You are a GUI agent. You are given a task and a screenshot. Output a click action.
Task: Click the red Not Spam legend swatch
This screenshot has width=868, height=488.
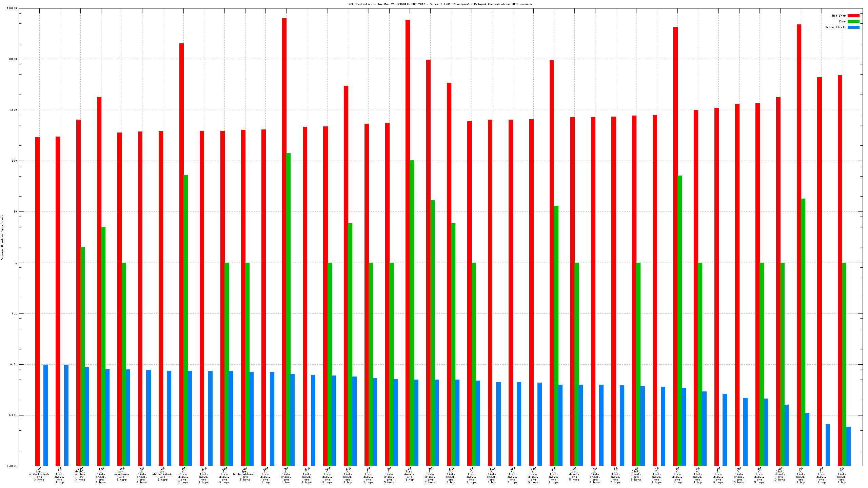coord(853,16)
